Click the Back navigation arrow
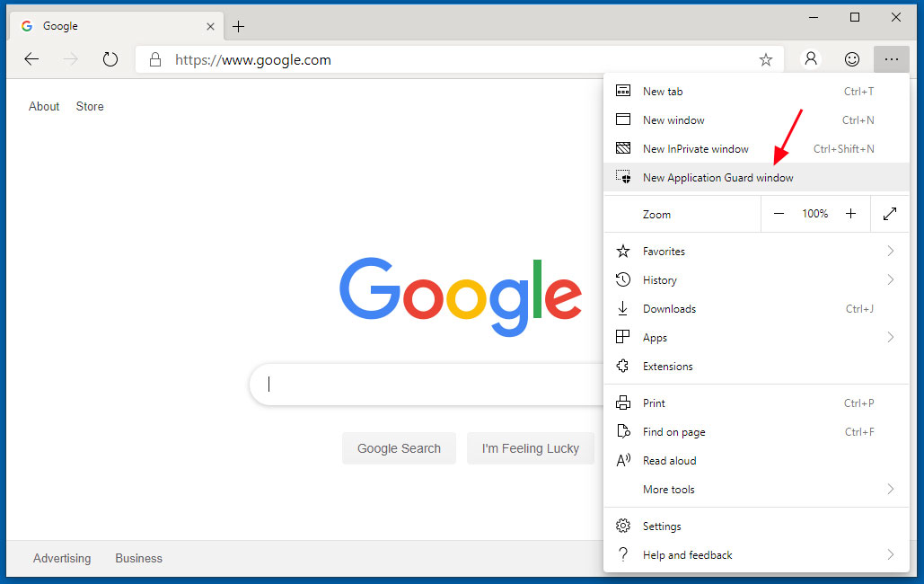 (x=31, y=59)
